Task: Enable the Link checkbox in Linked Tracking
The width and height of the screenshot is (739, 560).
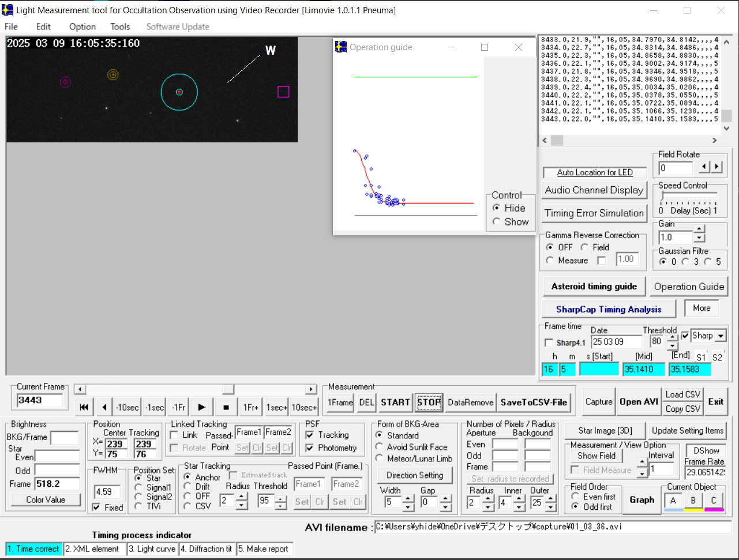Action: [x=174, y=435]
